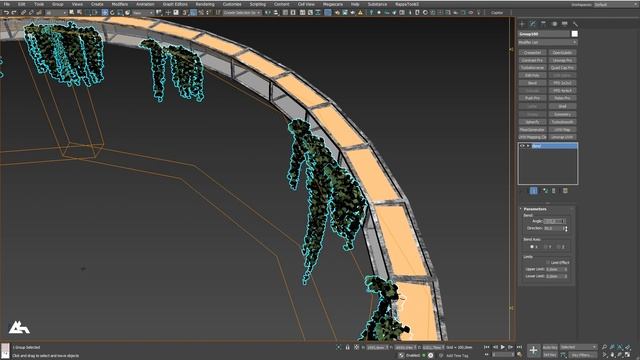Hide the Bend modifier with eye icon
Image resolution: width=640 pixels, height=360 pixels.
tap(522, 146)
